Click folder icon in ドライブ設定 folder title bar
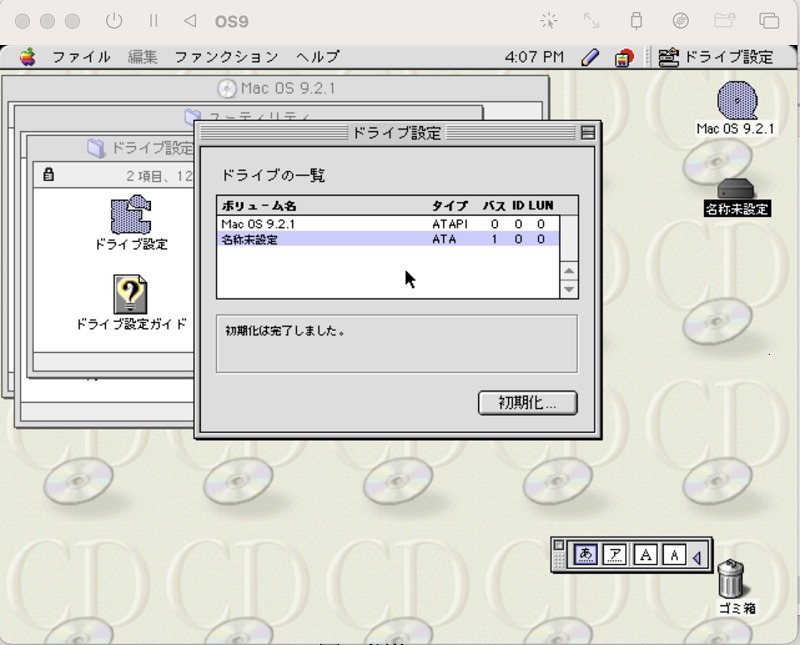800x645 pixels. [95, 148]
